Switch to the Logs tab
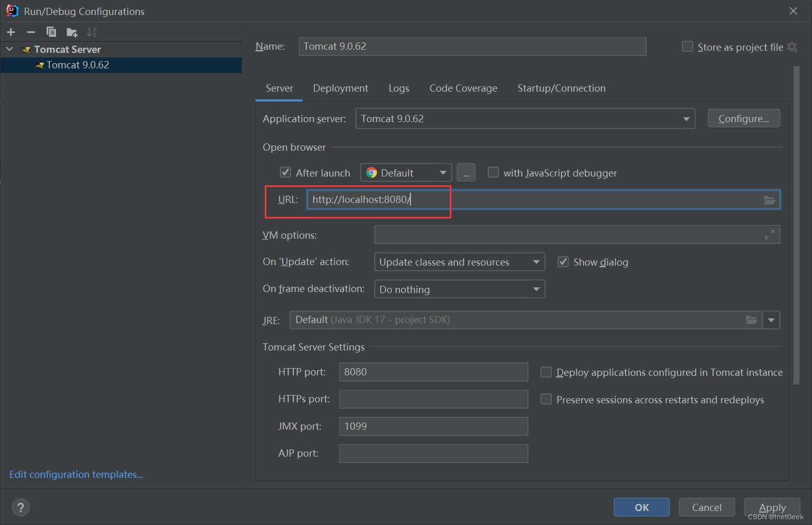This screenshot has height=525, width=812. coord(399,89)
